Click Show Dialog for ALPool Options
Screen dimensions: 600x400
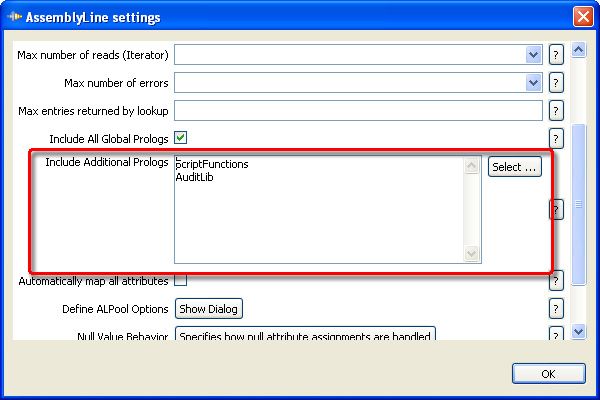point(209,309)
